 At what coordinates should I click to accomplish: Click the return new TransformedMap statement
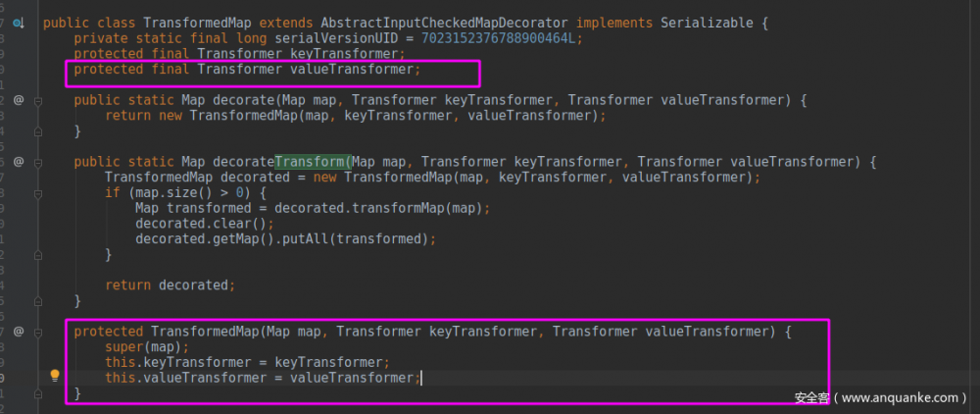click(x=357, y=116)
